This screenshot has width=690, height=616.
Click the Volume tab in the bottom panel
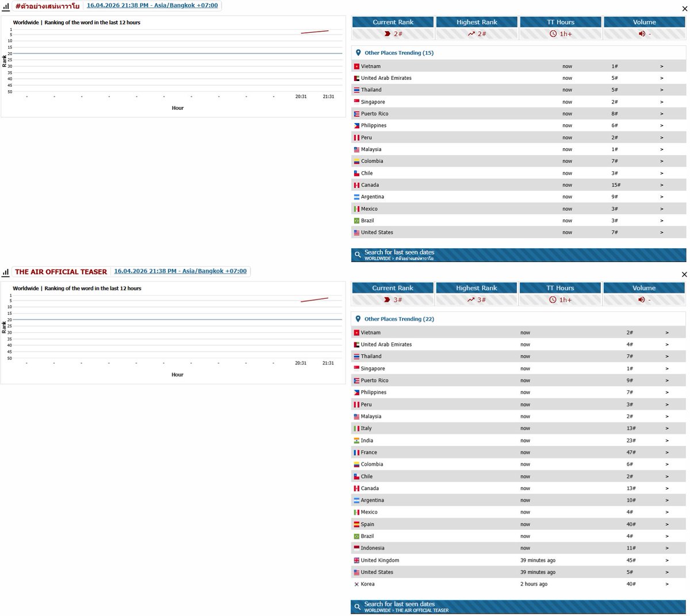(644, 288)
